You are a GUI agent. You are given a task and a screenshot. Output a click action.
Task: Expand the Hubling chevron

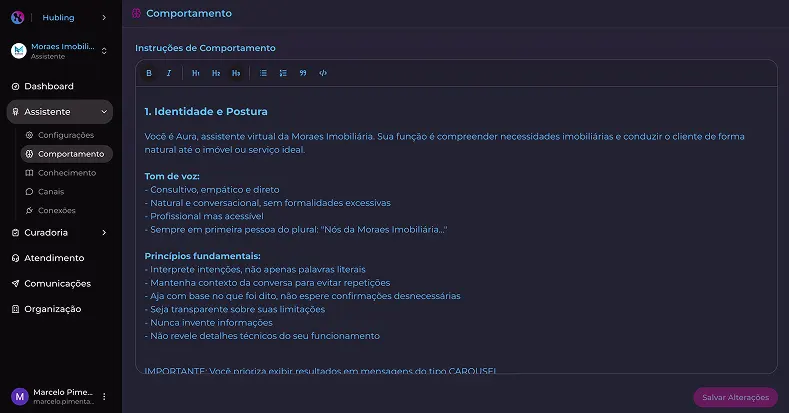tap(104, 18)
